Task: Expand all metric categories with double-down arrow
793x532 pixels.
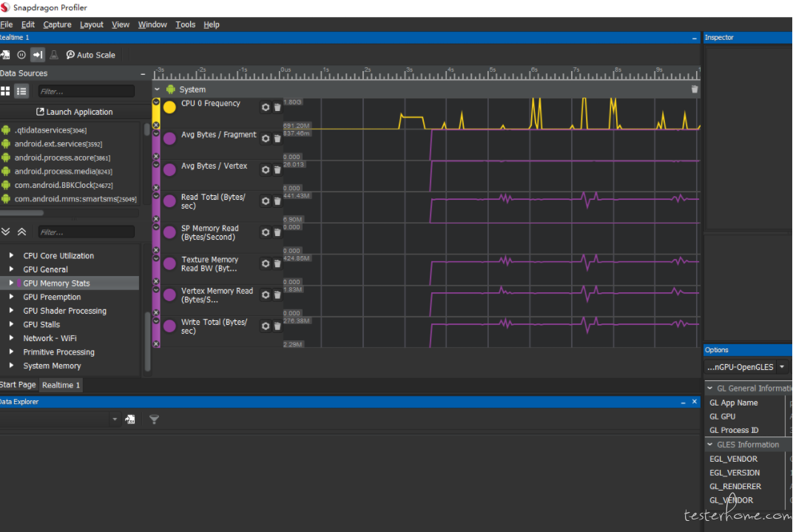Action: 6,232
